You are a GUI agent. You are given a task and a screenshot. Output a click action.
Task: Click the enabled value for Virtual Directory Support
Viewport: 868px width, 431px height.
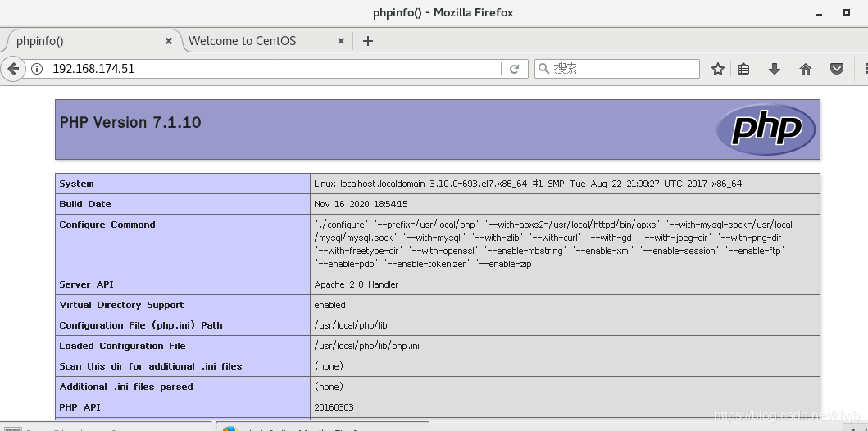coord(330,305)
